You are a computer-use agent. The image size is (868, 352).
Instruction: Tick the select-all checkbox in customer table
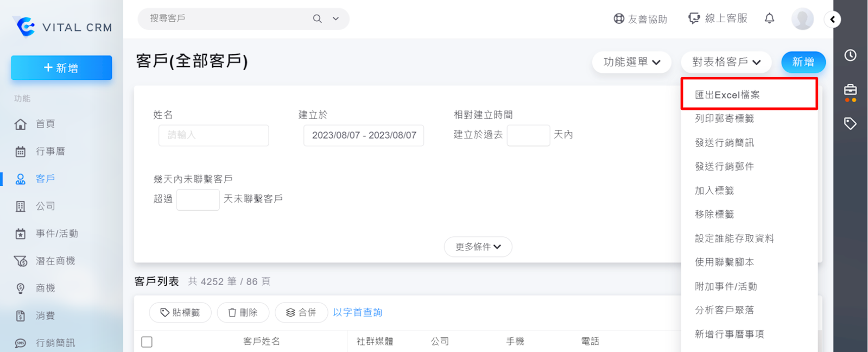tap(147, 342)
